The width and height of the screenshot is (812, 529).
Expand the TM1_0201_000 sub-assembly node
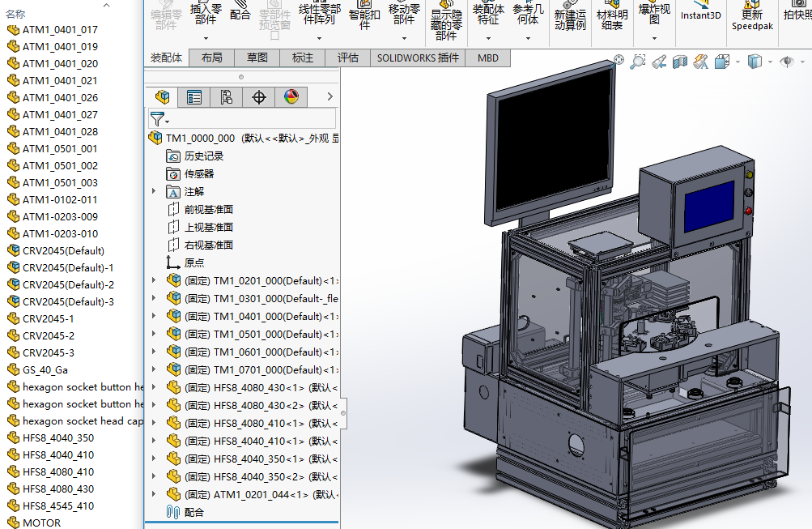tap(154, 280)
